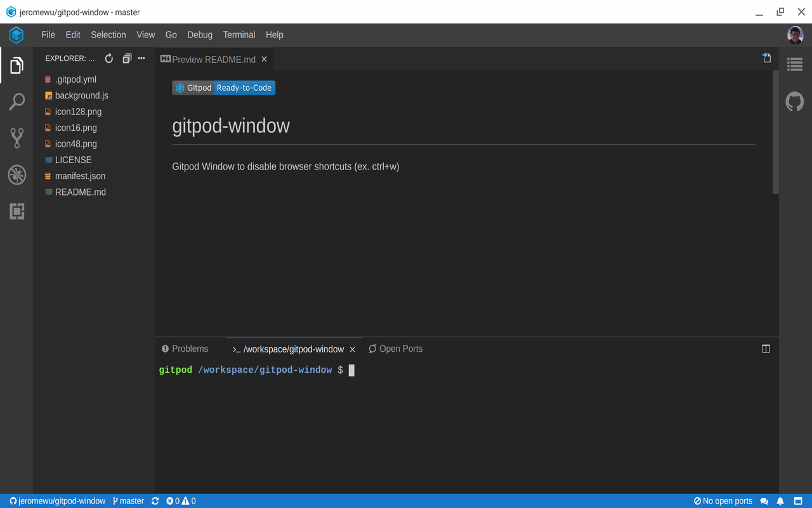
Task: Click the master branch in status bar
Action: 128,501
